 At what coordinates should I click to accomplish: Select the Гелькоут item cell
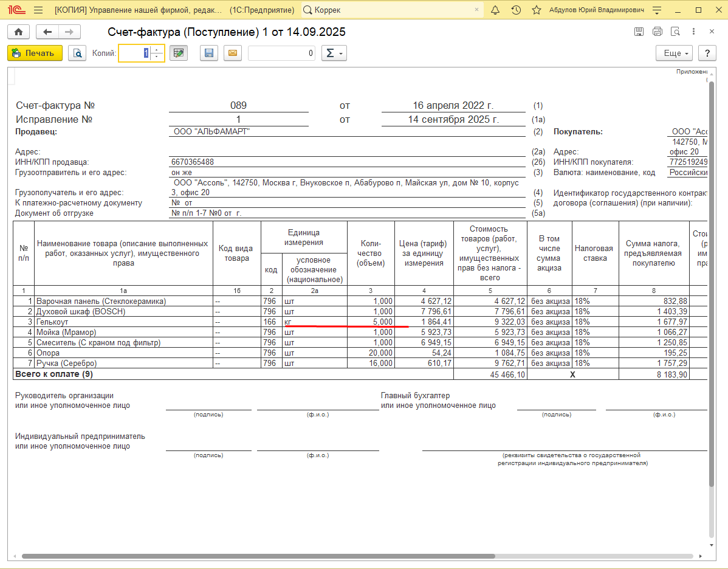pos(123,322)
